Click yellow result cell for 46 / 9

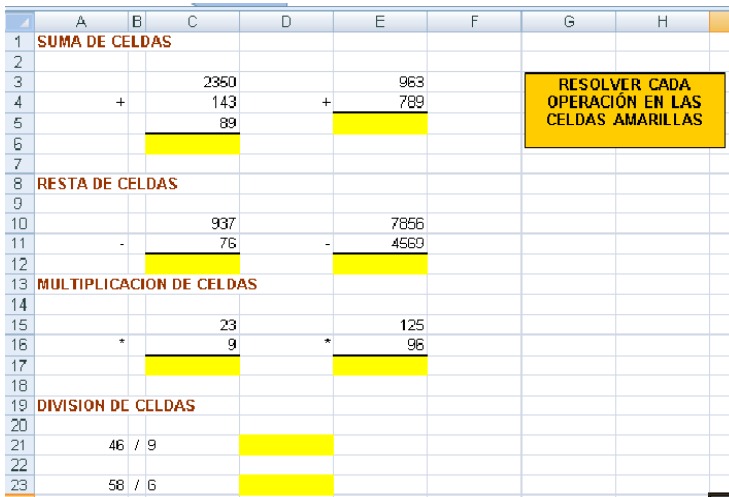coord(286,445)
